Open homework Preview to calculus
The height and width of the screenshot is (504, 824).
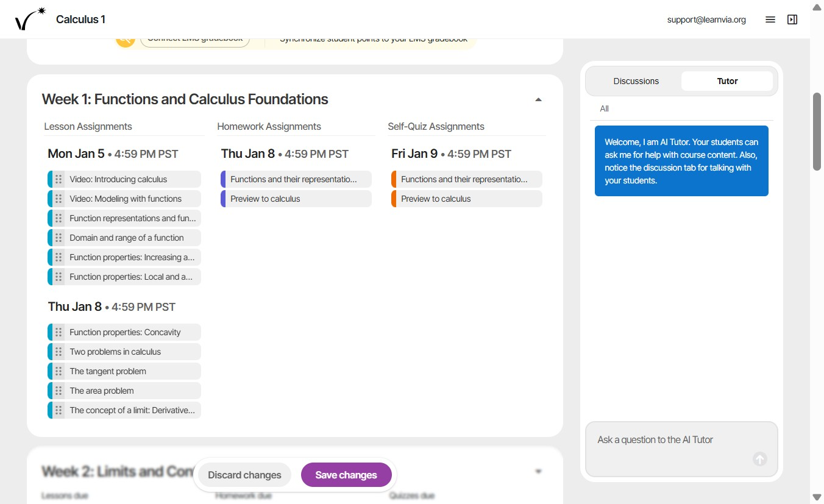click(x=296, y=199)
